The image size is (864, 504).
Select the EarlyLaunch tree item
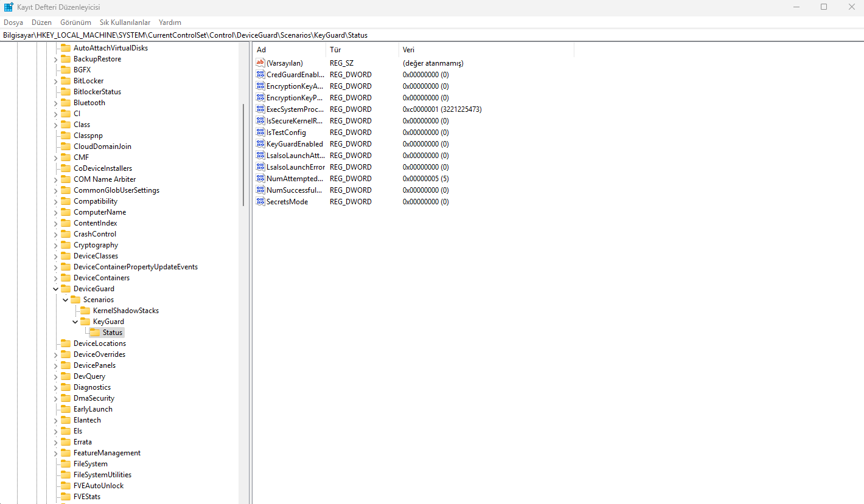click(93, 409)
